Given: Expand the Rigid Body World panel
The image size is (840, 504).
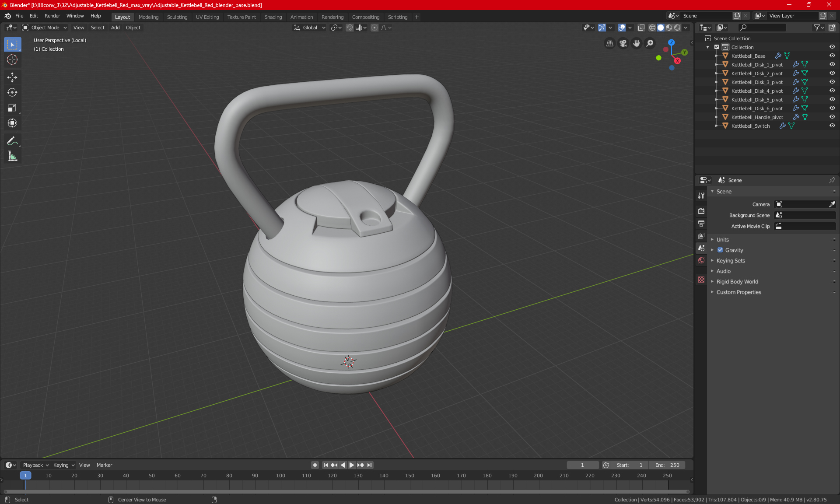Looking at the screenshot, I should (x=737, y=282).
